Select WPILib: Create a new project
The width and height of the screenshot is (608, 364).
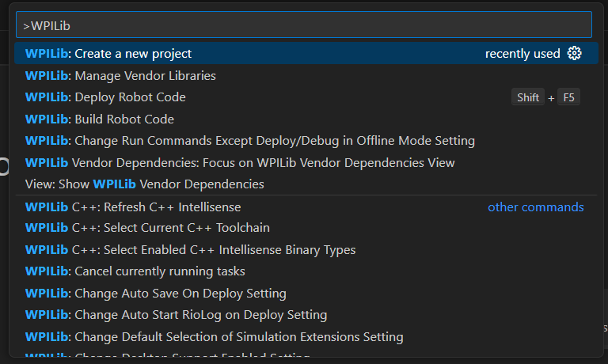[108, 54]
